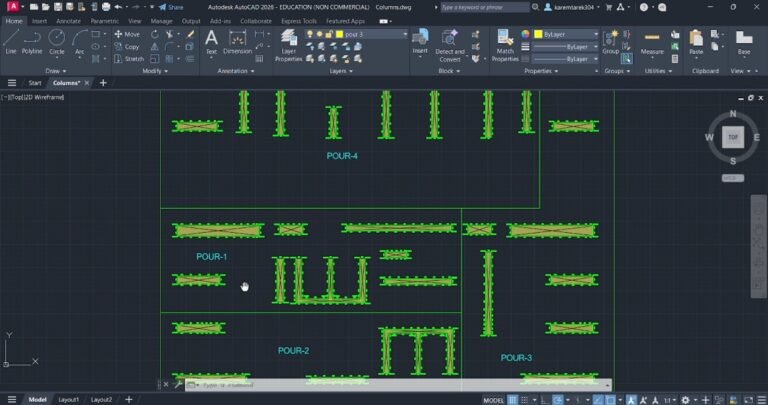
Task: Open the object color ByLayer dropdown
Action: [566, 34]
